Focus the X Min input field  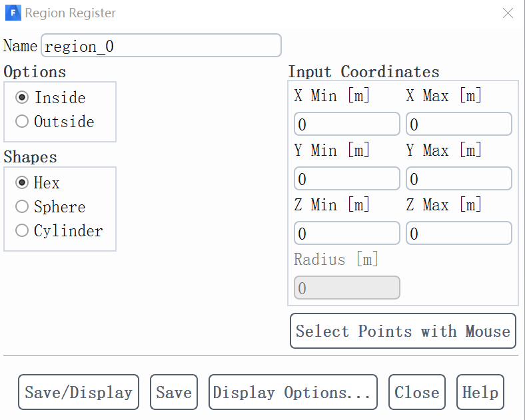point(346,124)
